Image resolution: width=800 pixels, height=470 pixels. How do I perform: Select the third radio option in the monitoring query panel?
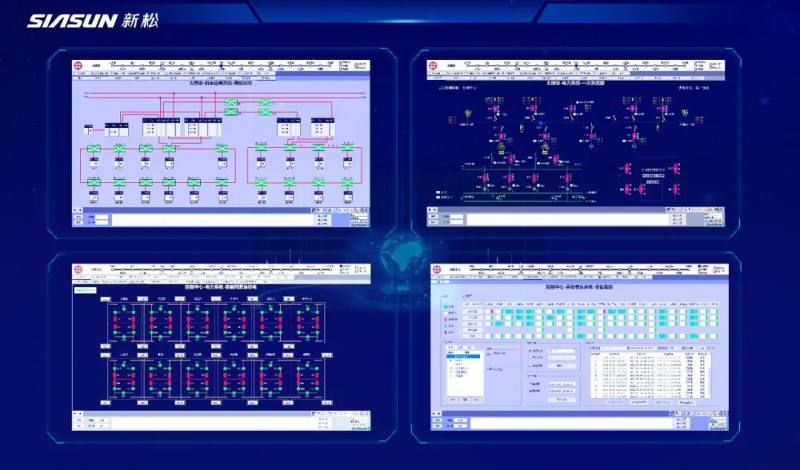(x=530, y=366)
